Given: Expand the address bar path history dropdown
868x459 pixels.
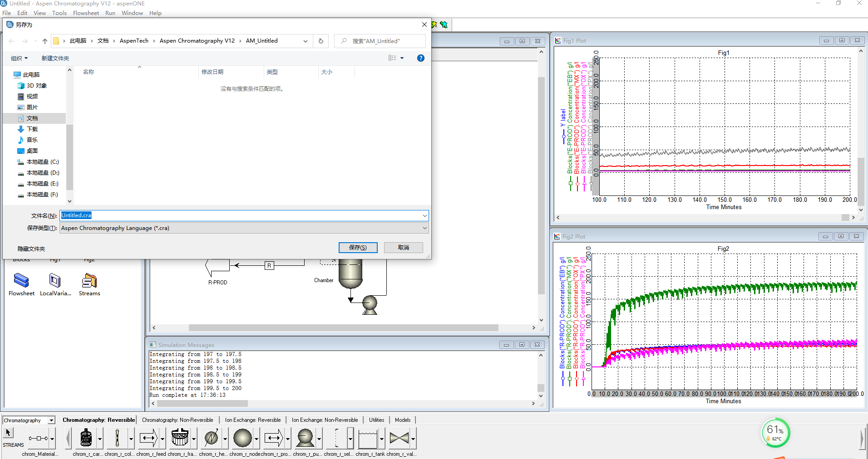Looking at the screenshot, I should click(x=306, y=41).
